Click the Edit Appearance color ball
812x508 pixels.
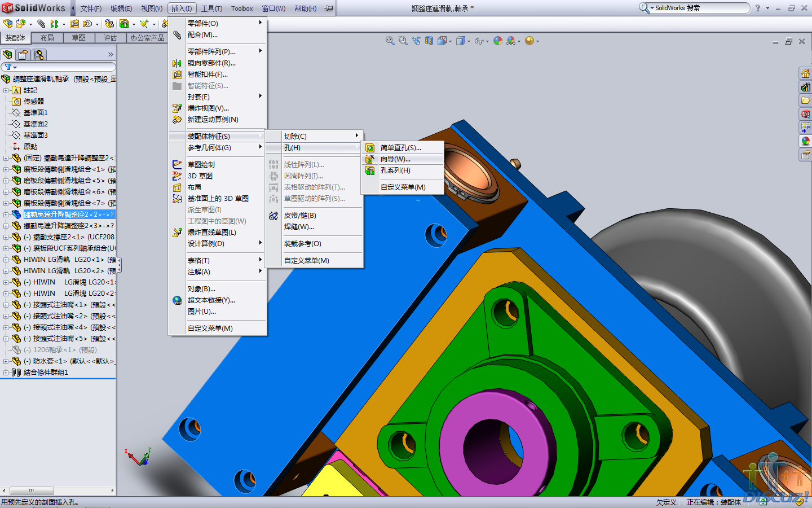point(498,41)
